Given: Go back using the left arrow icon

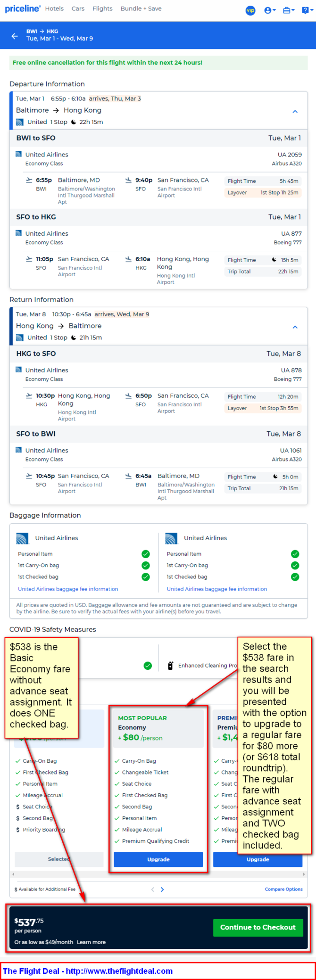Looking at the screenshot, I should 15,36.
